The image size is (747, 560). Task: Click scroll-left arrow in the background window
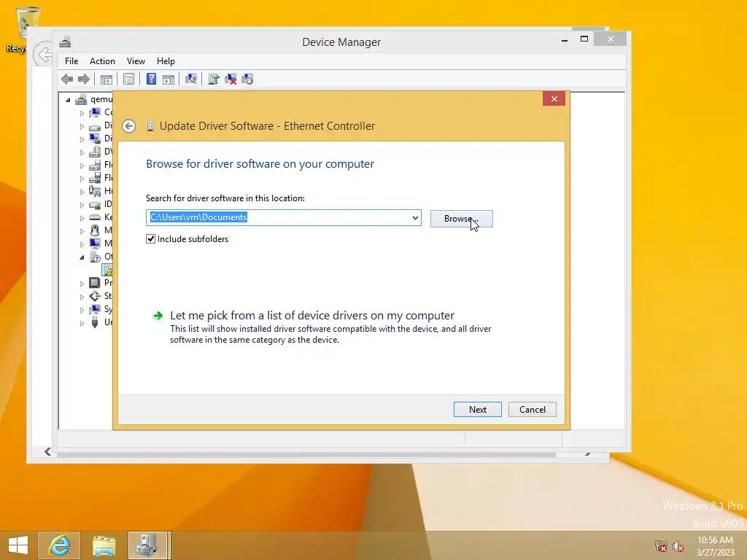(x=47, y=451)
